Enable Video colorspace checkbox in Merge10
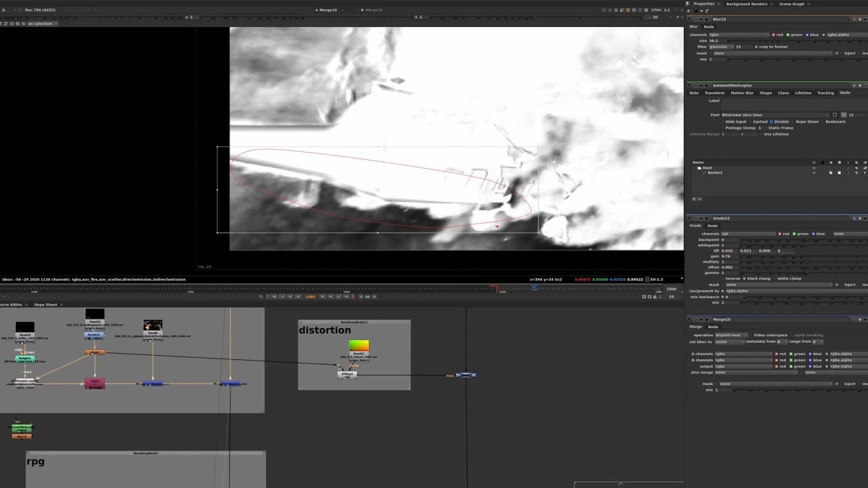This screenshot has height=488, width=868. [x=751, y=335]
